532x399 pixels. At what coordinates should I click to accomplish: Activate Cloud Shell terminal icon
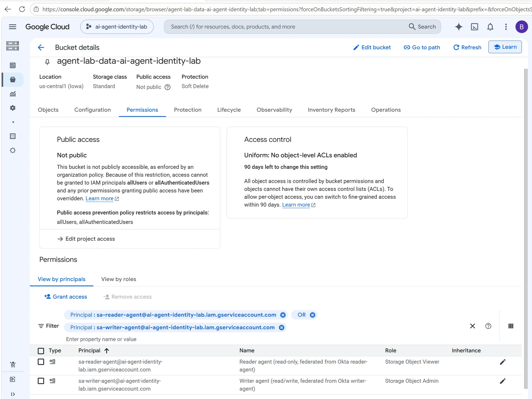(x=475, y=27)
